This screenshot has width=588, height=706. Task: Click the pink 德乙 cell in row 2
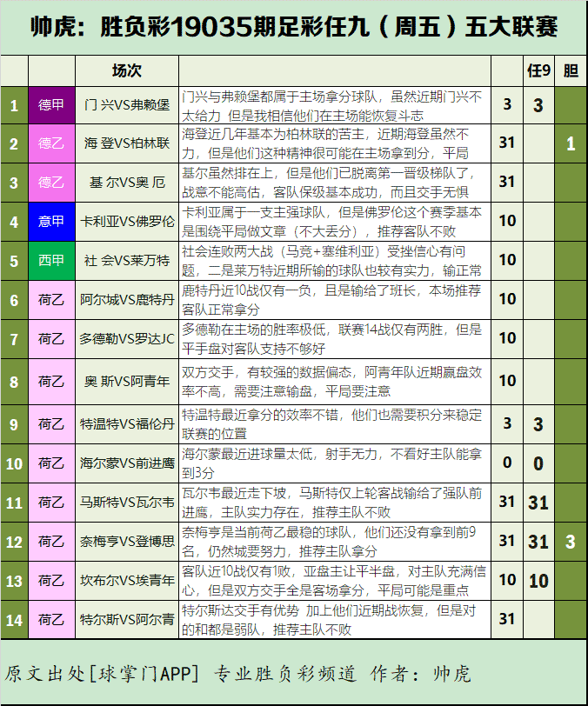pos(51,143)
